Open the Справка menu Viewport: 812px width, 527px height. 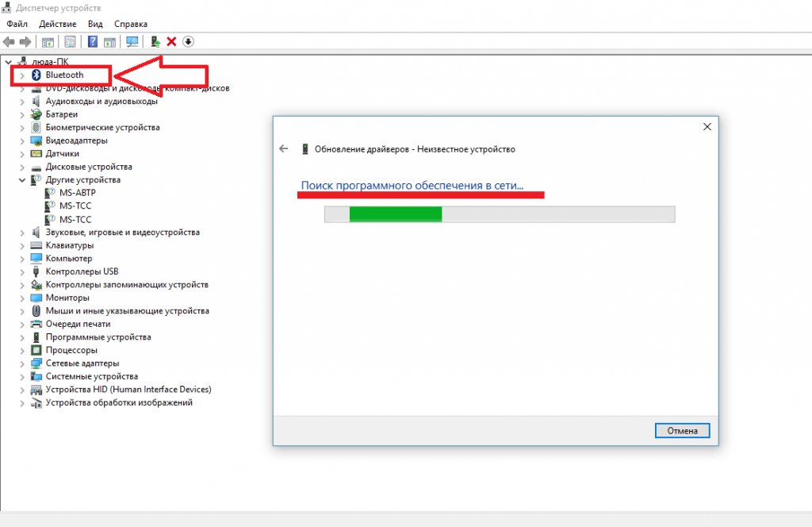click(x=131, y=25)
